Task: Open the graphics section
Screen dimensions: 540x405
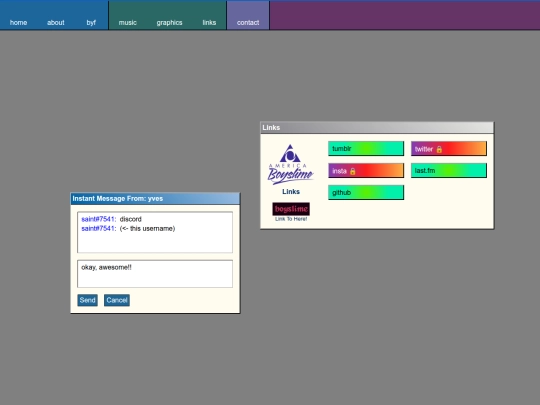Action: tap(169, 22)
